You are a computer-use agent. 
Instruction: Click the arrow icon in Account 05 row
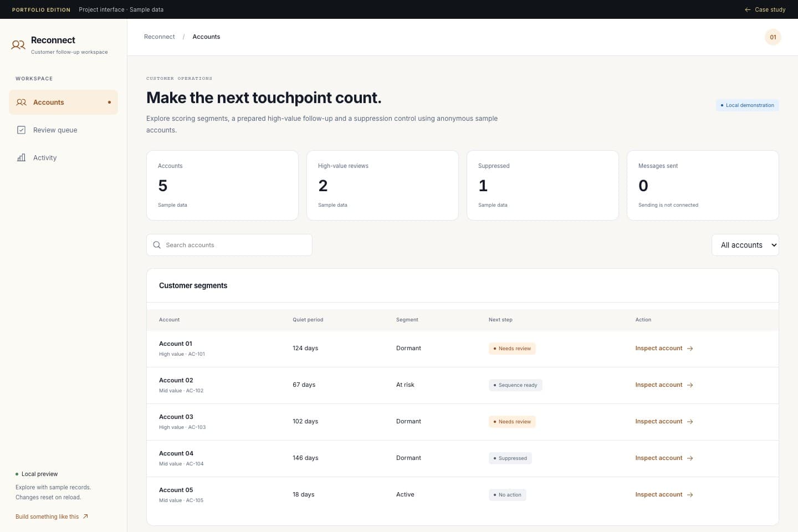[690, 495]
